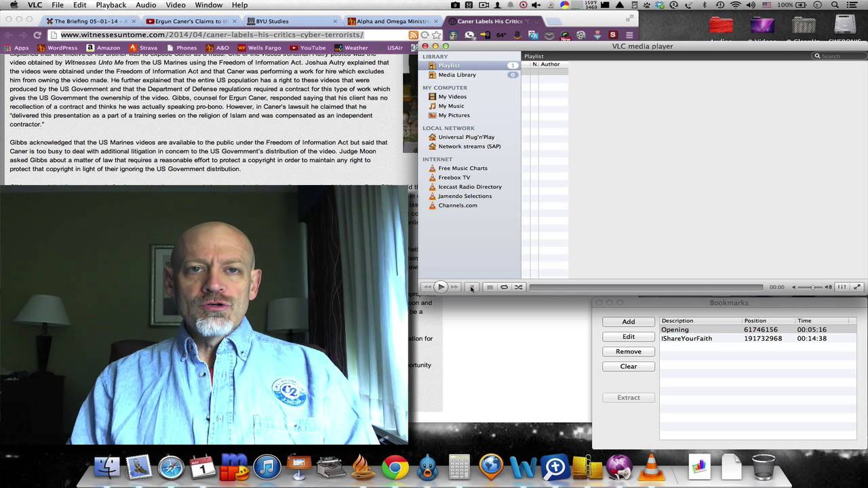Open the Wells Fargo bookmark
Screen dimensions: 868x488
click(x=259, y=48)
